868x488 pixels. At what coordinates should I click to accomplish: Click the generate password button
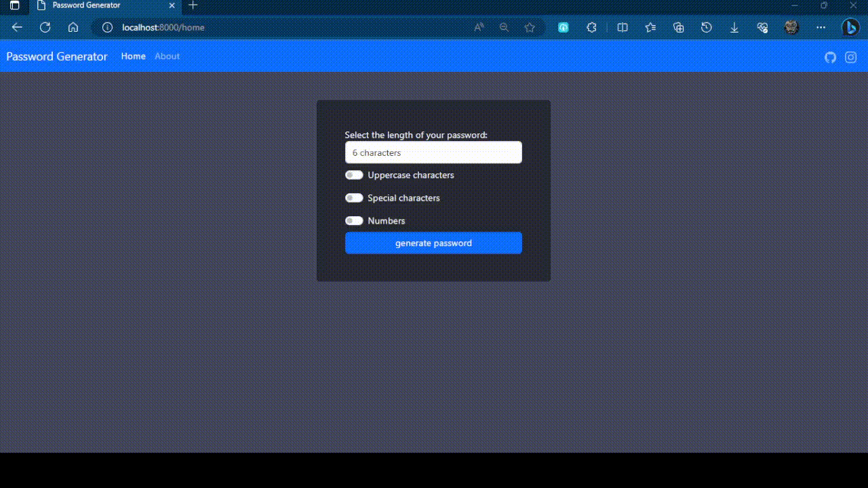[x=433, y=243]
